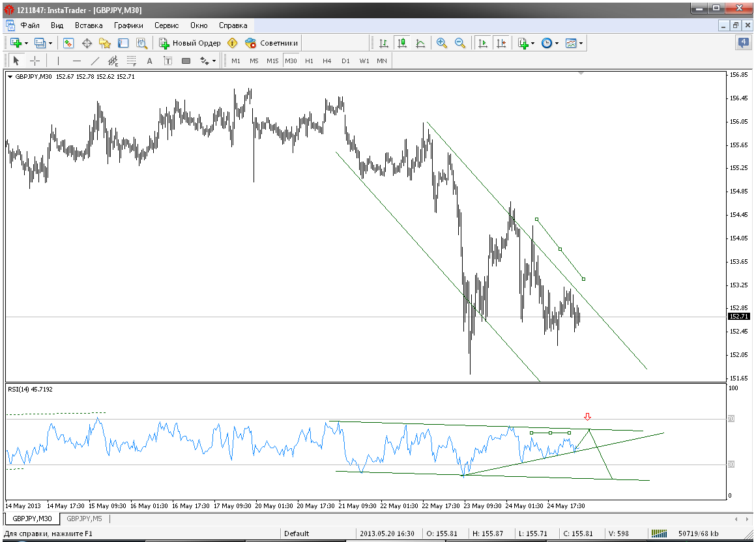
Task: Click the clock periods icon
Action: click(547, 44)
